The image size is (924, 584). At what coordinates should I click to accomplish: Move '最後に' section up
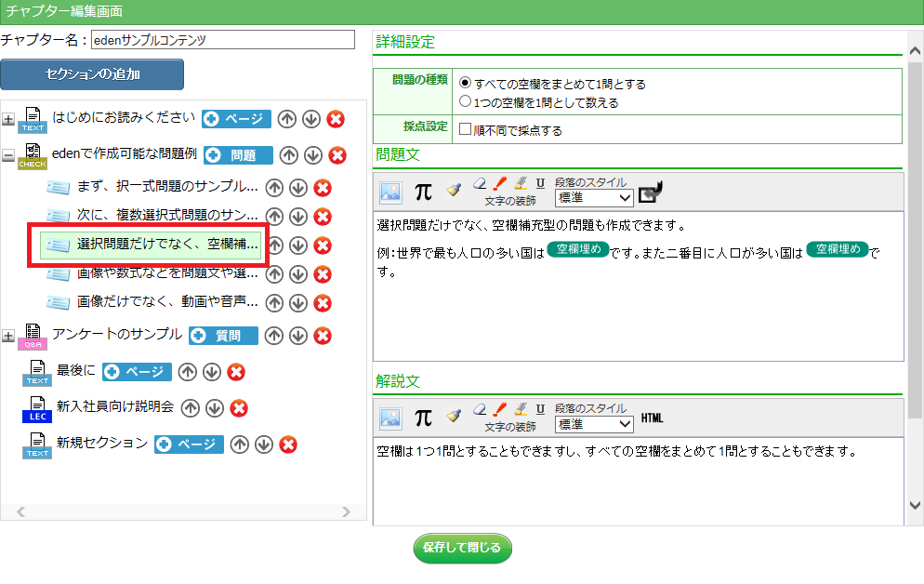click(x=188, y=372)
